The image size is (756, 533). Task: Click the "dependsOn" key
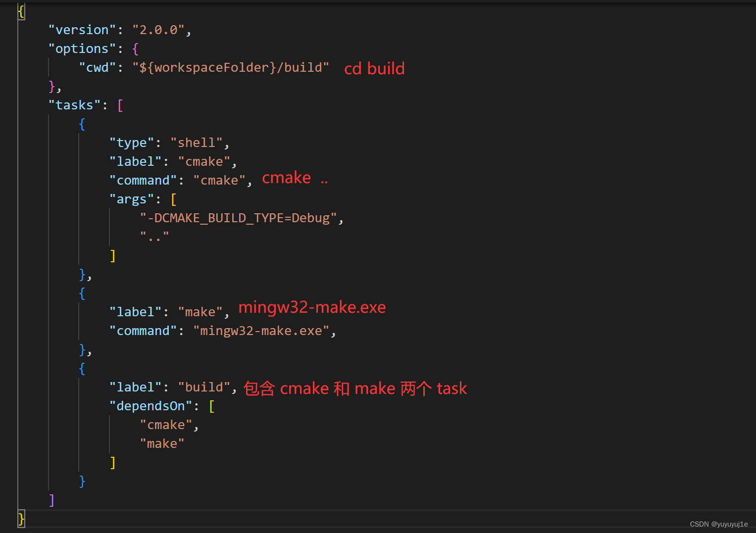(x=151, y=406)
